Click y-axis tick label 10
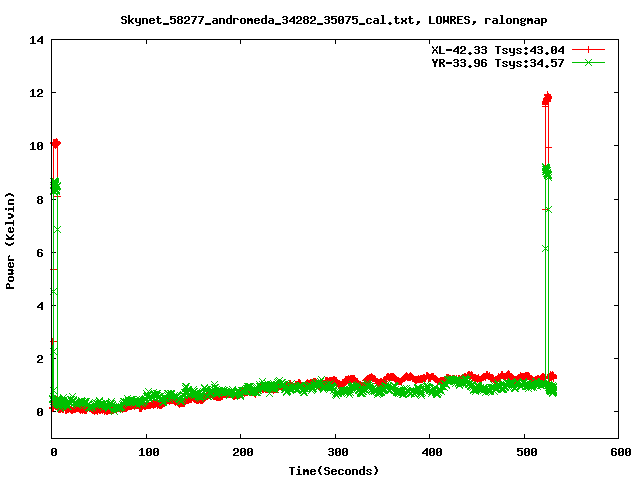 click(x=36, y=146)
